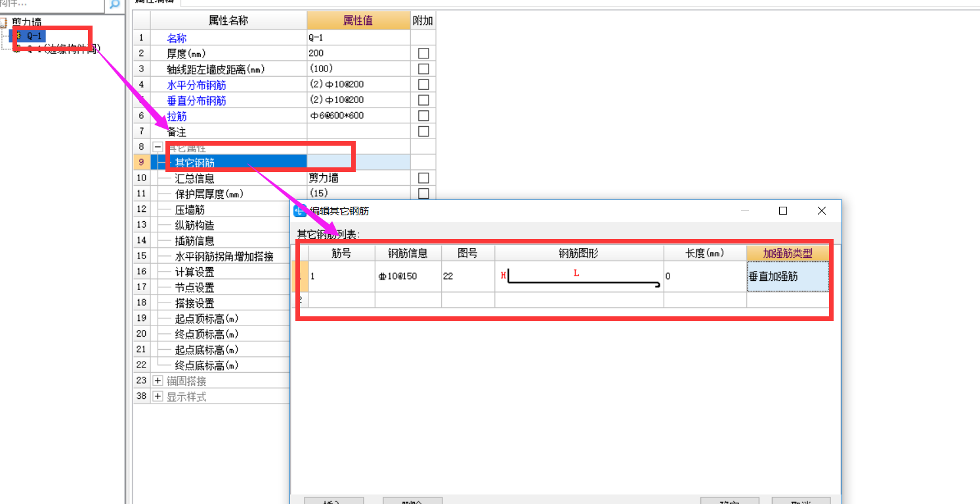Expand the 锚固搭接 group

pos(158,381)
